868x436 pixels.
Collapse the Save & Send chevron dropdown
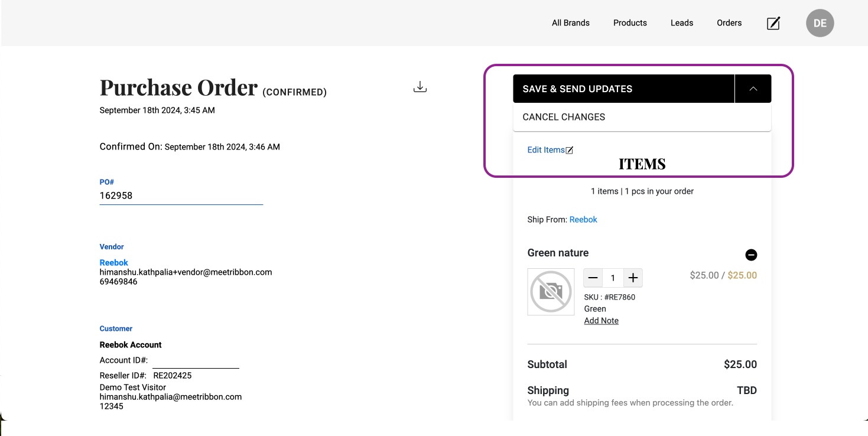tap(753, 89)
